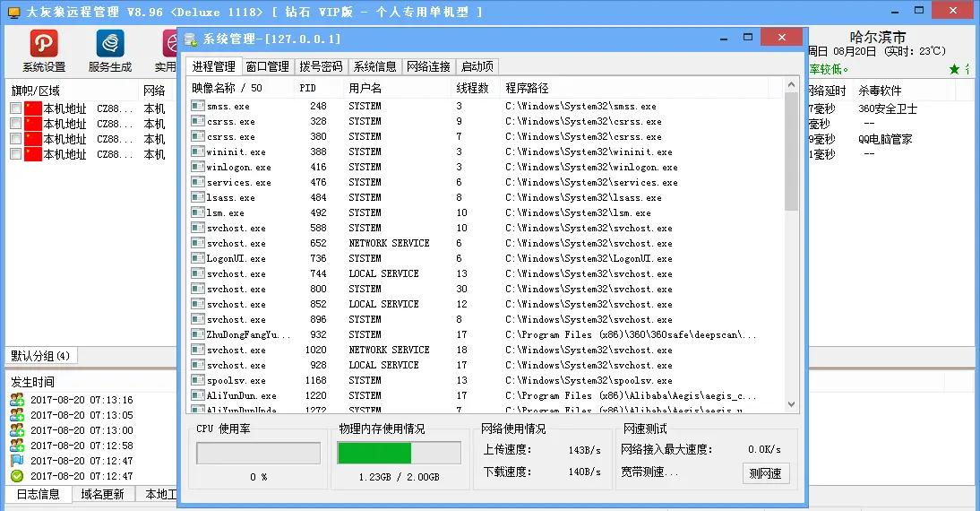
Task: Select PID 736 in process list
Action: click(x=318, y=258)
